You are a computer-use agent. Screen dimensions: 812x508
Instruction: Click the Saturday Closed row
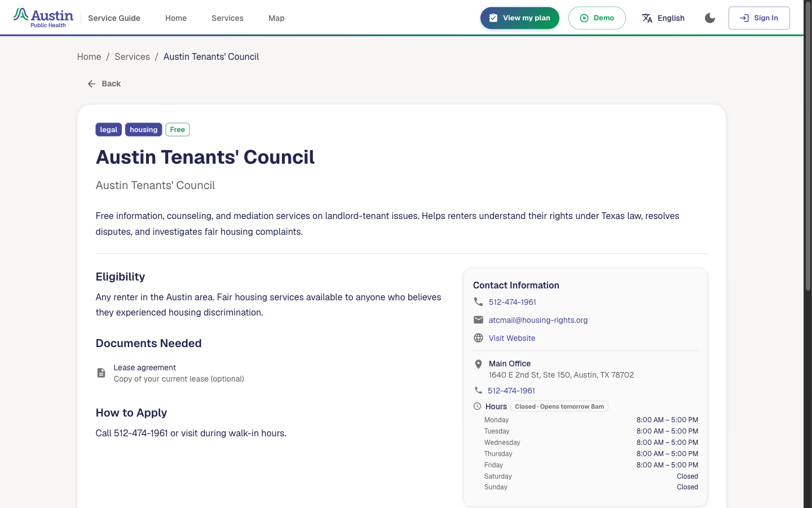coord(591,476)
